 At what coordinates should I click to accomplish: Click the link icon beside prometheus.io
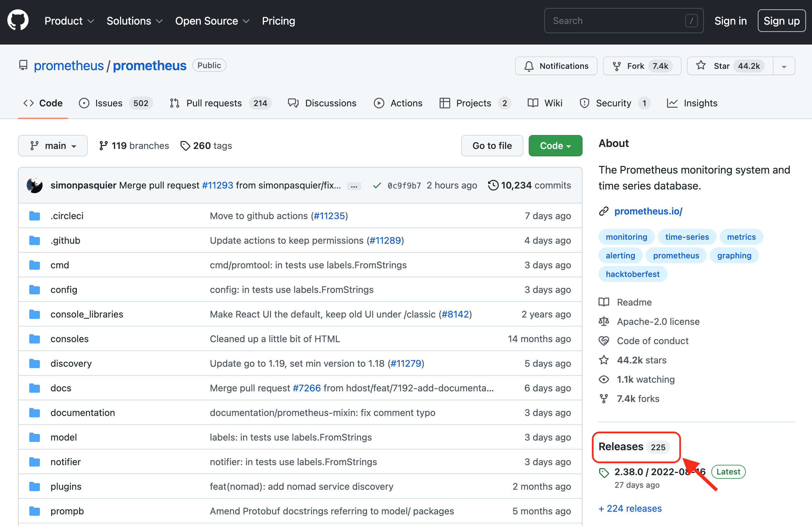click(x=604, y=211)
